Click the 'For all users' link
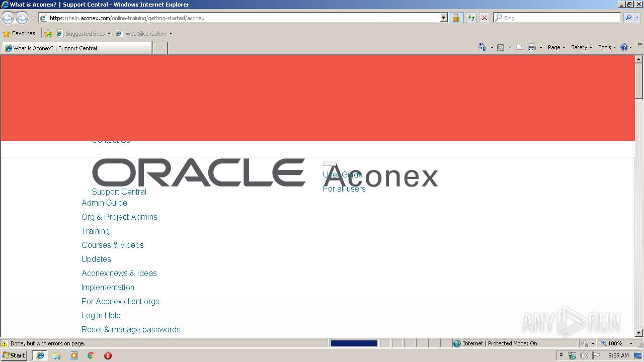This screenshot has width=644, height=362. pyautogui.click(x=344, y=189)
